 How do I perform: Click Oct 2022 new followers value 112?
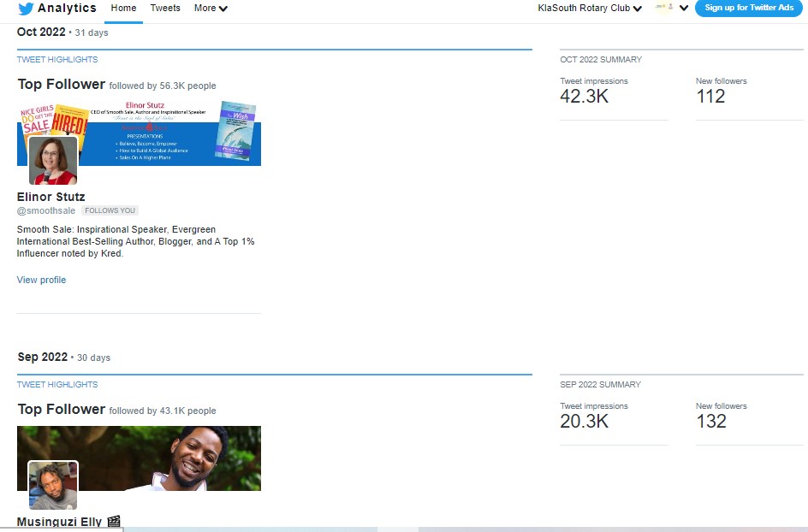tap(710, 97)
